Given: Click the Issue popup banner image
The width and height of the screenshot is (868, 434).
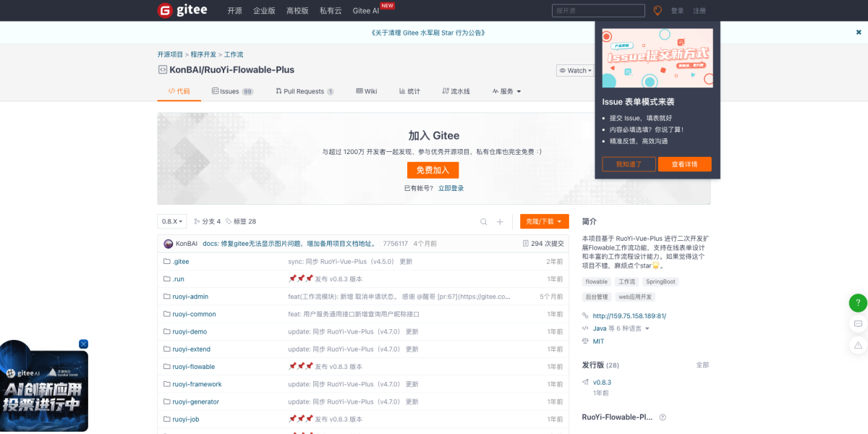Looking at the screenshot, I should coord(658,58).
